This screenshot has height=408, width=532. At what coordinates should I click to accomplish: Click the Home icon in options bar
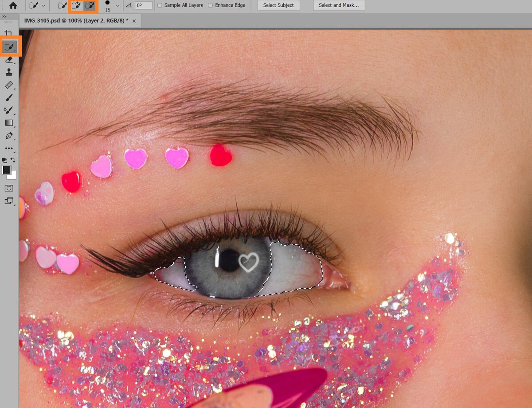(x=13, y=5)
